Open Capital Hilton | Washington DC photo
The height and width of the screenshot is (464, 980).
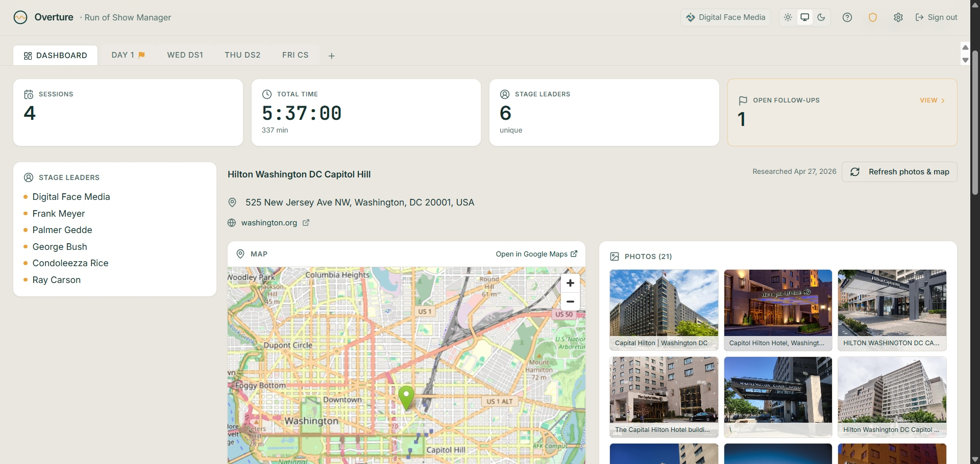coord(664,310)
